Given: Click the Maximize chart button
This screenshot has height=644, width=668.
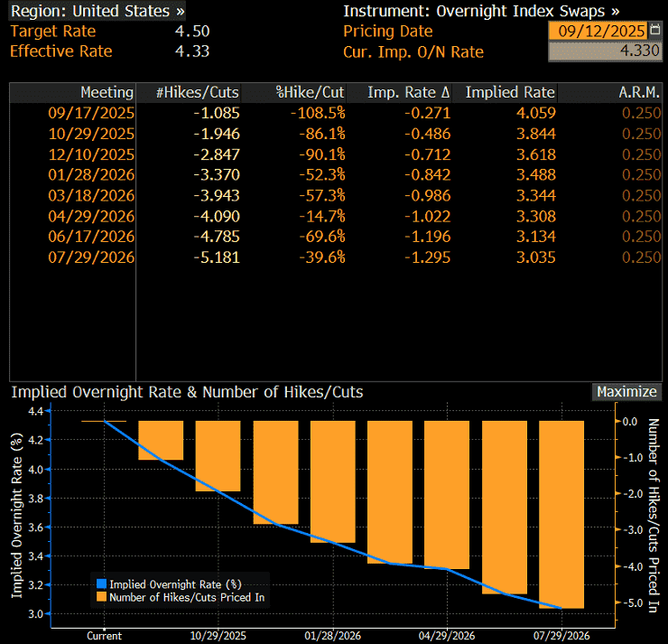Looking at the screenshot, I should point(626,391).
